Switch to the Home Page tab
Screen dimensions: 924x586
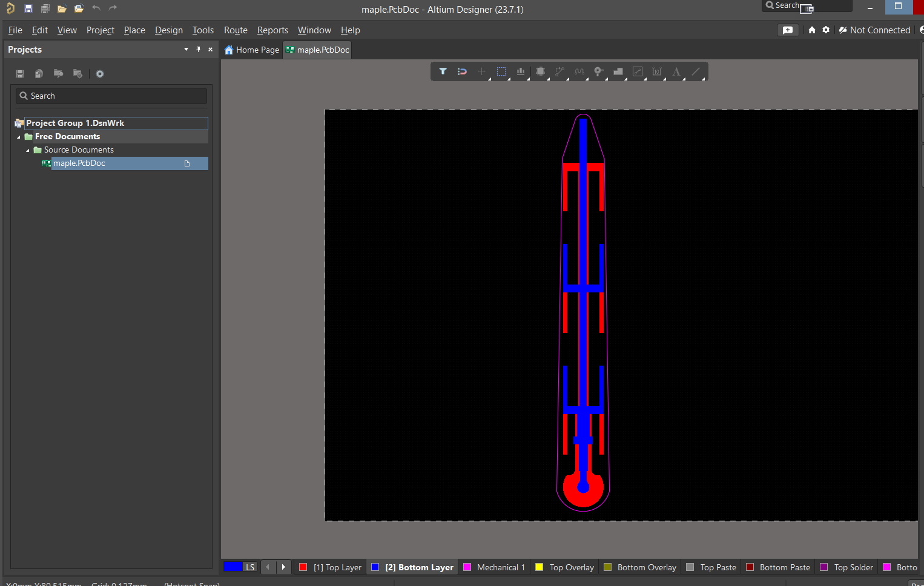pos(252,50)
